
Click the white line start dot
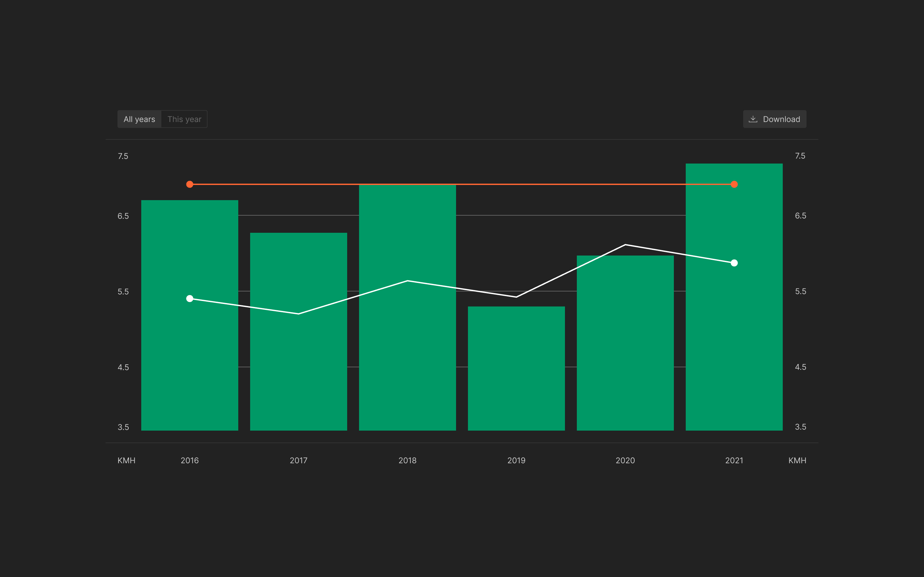[x=190, y=298]
